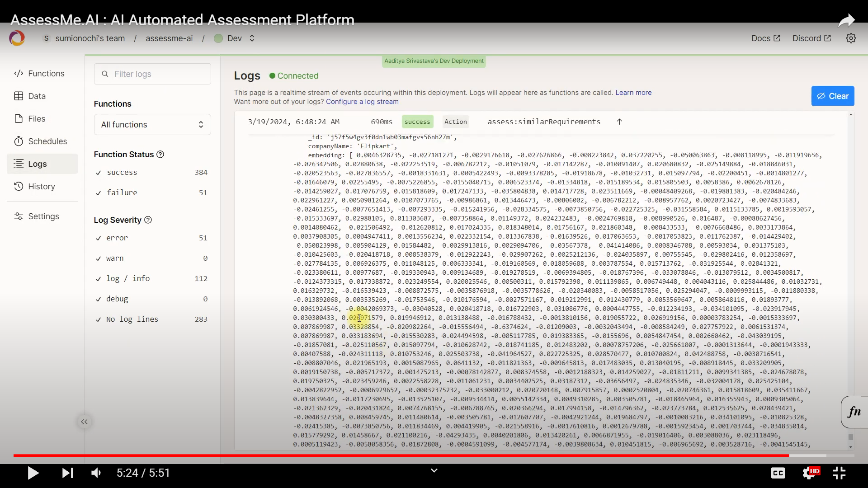Click Function Status help question icon
Screen dimensions: 868x488
coord(160,155)
